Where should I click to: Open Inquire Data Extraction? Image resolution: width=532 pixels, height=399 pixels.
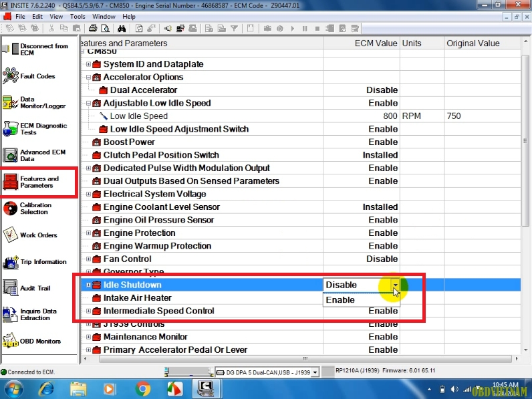(x=30, y=315)
